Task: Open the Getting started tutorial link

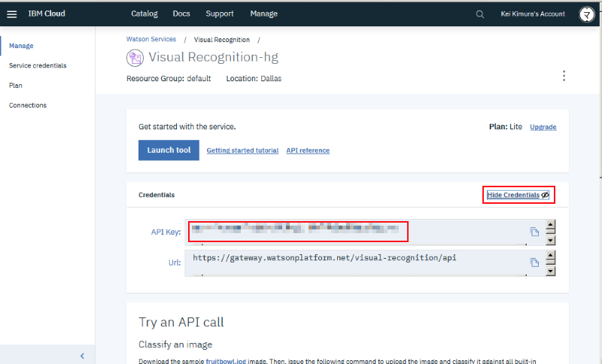Action: pyautogui.click(x=242, y=150)
